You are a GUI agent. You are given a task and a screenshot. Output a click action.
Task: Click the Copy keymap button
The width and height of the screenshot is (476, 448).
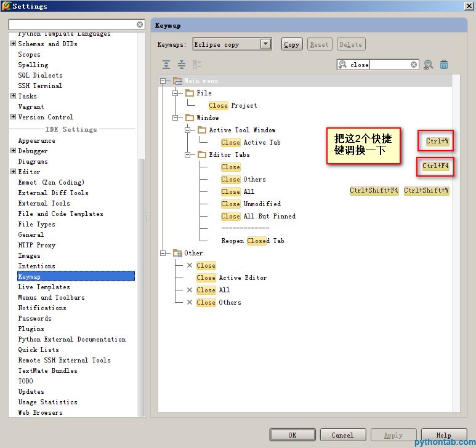pyautogui.click(x=292, y=44)
